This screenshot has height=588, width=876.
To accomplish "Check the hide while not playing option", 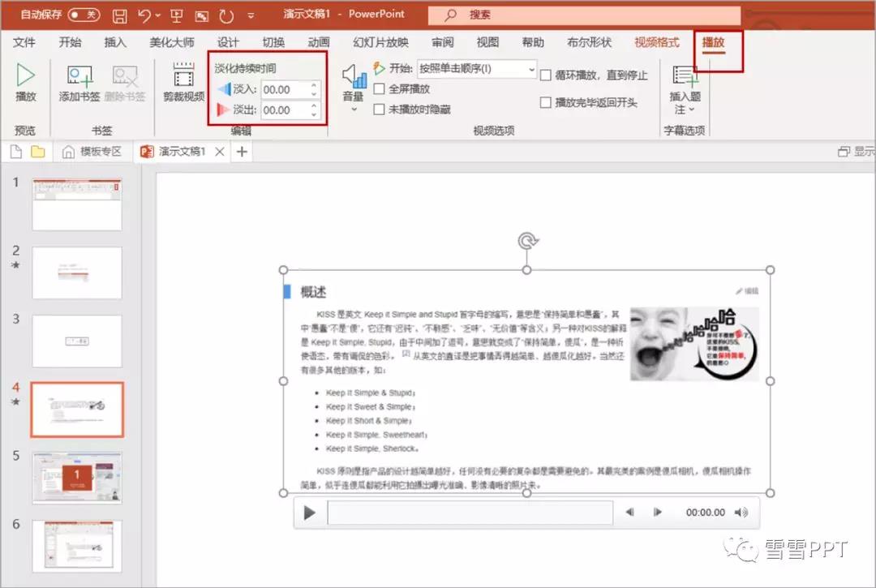I will (379, 109).
